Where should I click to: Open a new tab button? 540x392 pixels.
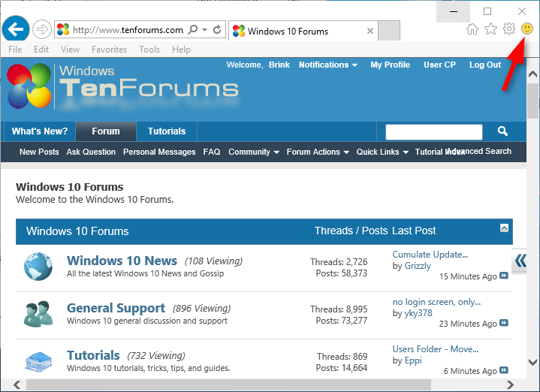pyautogui.click(x=389, y=31)
